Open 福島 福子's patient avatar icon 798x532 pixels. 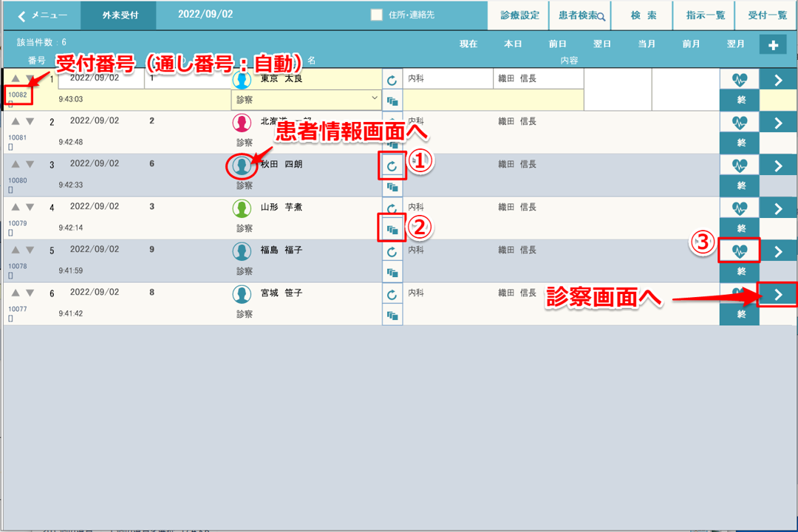[x=242, y=250]
